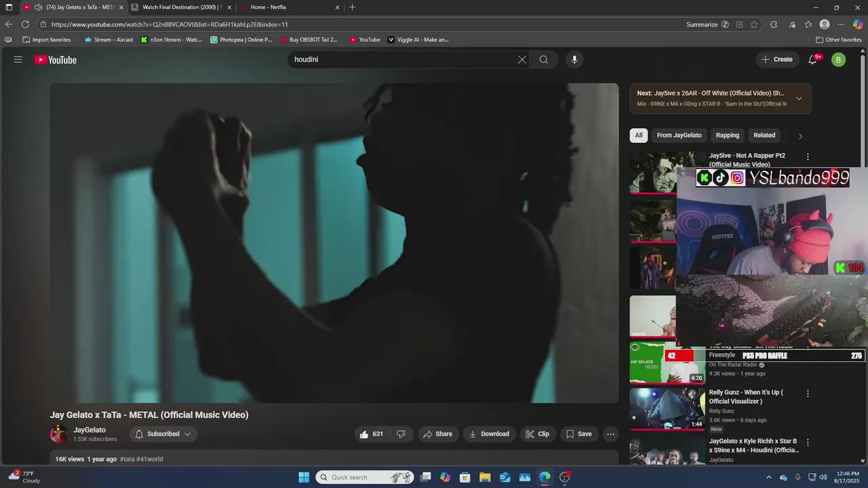Select the All filter chip
868x488 pixels.
point(638,136)
